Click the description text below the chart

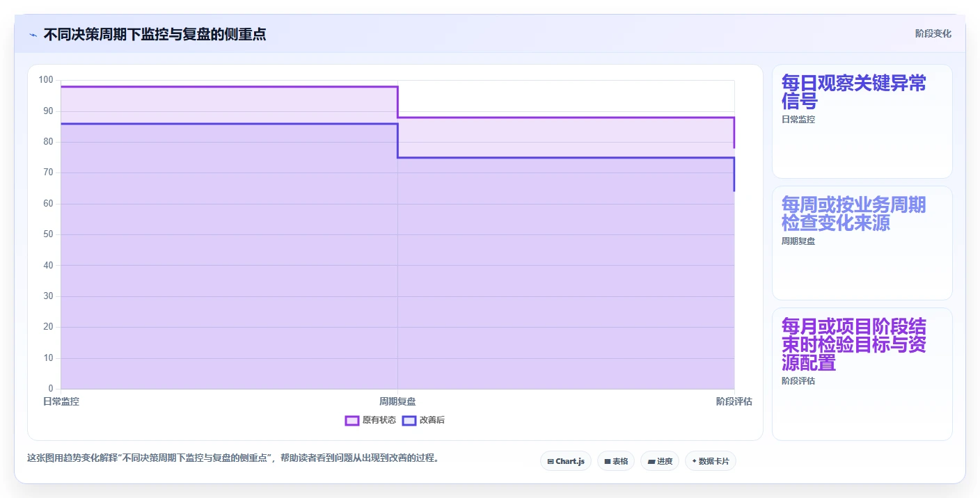(x=233, y=458)
